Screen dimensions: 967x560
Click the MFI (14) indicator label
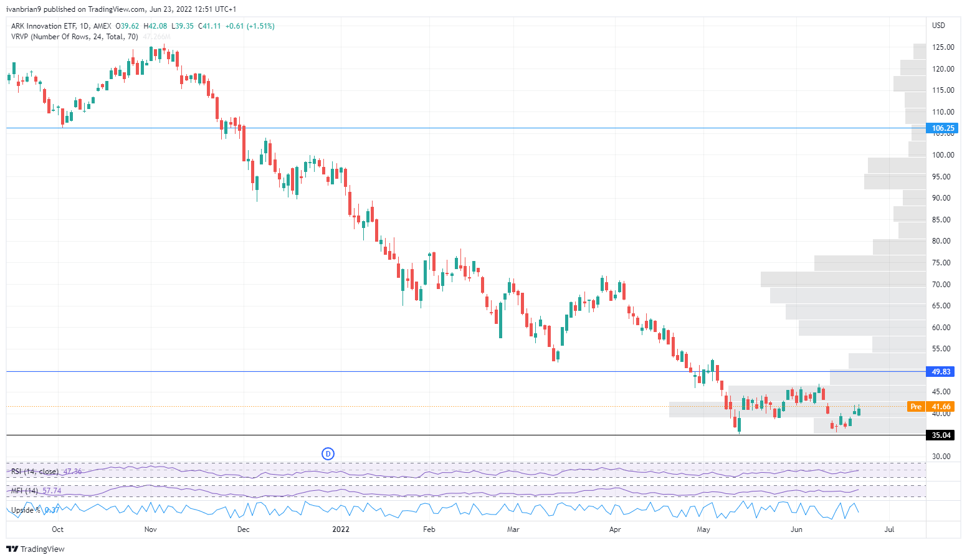[x=25, y=491]
